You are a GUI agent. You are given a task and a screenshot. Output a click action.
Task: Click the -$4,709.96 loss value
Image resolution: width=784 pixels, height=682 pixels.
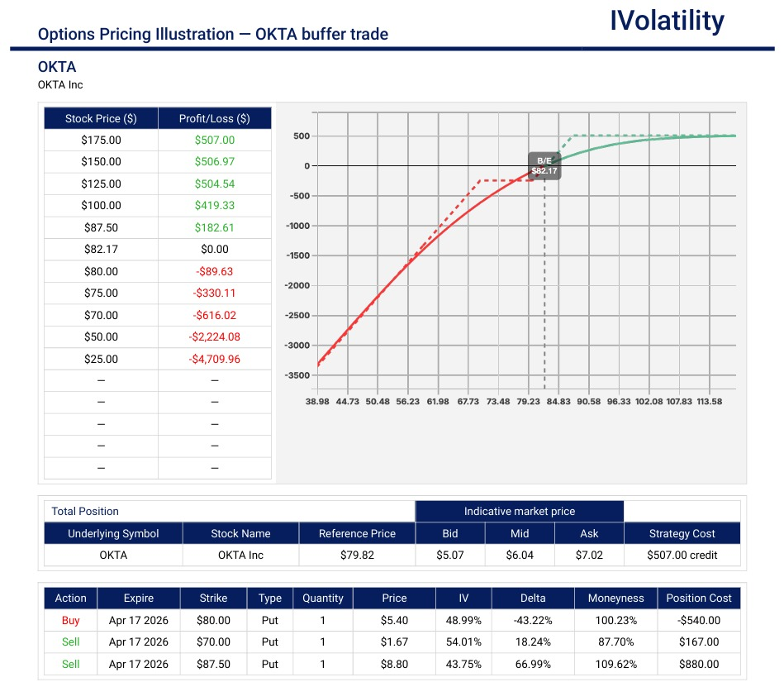pyautogui.click(x=215, y=359)
